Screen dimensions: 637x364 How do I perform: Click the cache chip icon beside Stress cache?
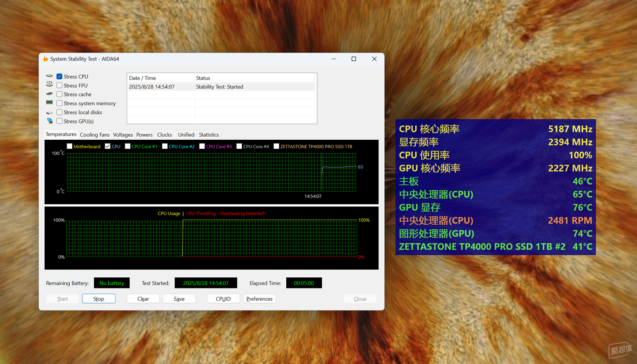click(49, 94)
